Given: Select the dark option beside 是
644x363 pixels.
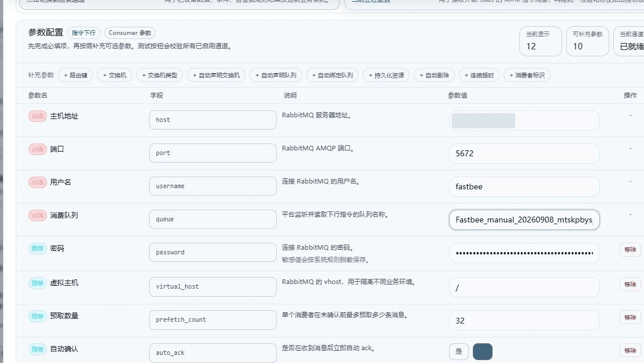Looking at the screenshot, I should point(483,351).
